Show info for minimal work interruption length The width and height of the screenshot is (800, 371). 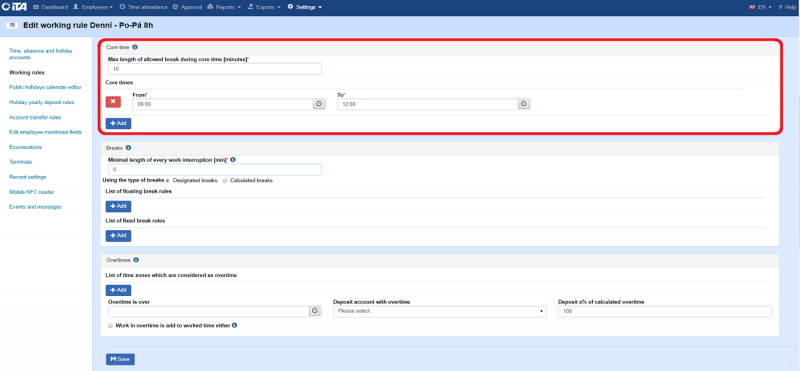233,160
